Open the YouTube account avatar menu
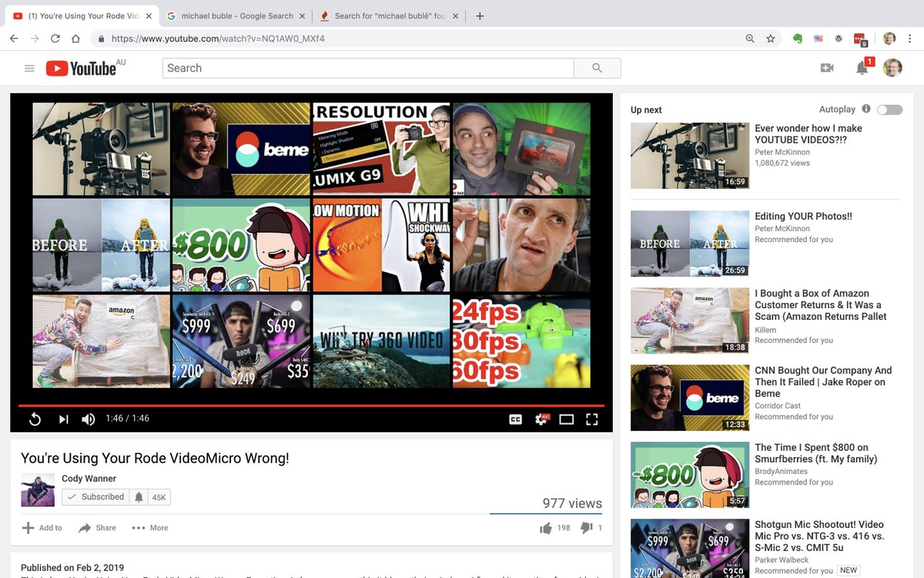This screenshot has height=578, width=924. 892,68
